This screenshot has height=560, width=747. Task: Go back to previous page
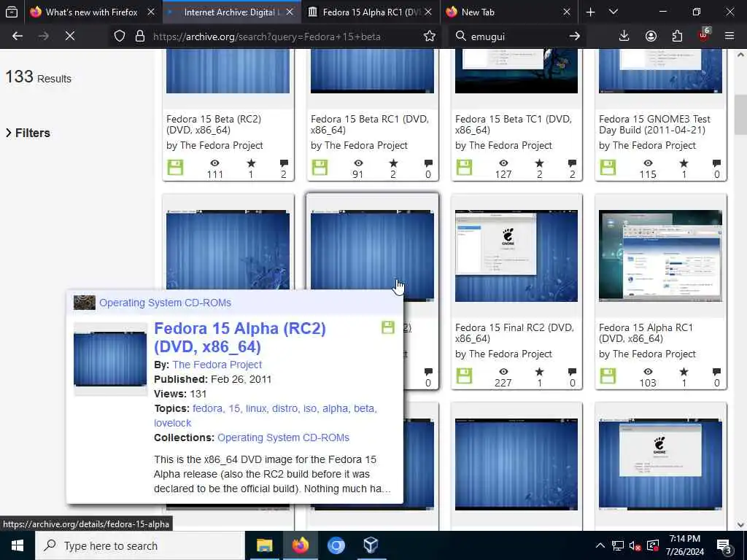(18, 36)
